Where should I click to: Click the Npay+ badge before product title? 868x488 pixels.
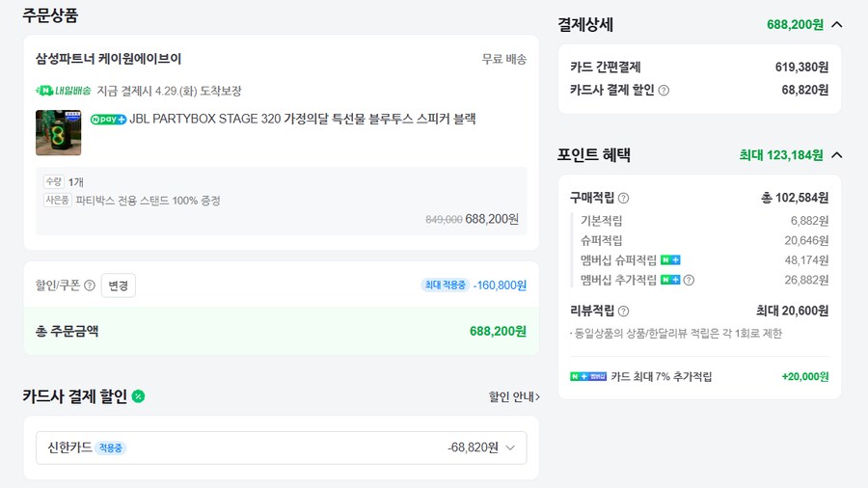click(x=108, y=120)
